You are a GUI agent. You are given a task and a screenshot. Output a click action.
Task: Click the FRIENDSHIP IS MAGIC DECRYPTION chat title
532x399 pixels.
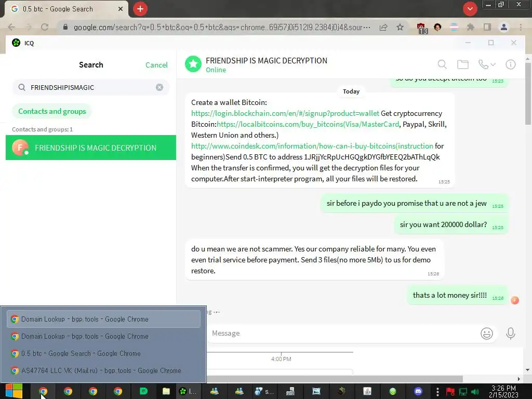pos(267,60)
